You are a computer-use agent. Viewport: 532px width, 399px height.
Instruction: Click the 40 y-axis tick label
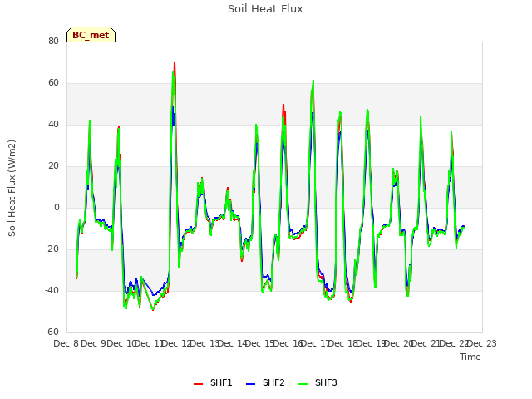tap(53, 124)
